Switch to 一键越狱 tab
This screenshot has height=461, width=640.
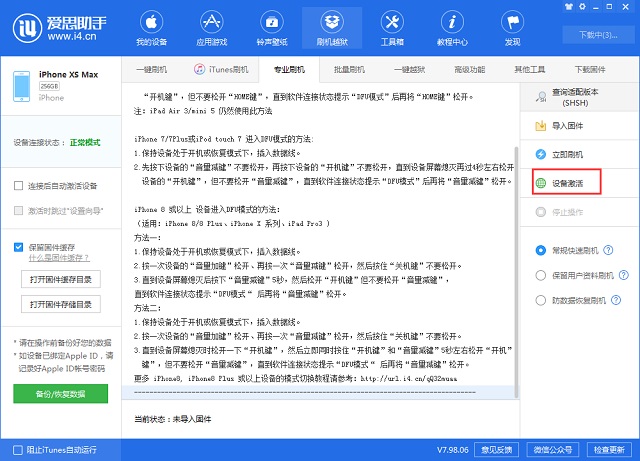(409, 69)
